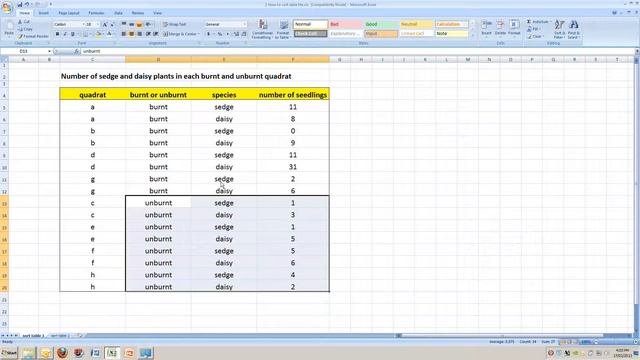Select the second sheet tab at bottom
This screenshot has height=360, width=640.
(59, 336)
